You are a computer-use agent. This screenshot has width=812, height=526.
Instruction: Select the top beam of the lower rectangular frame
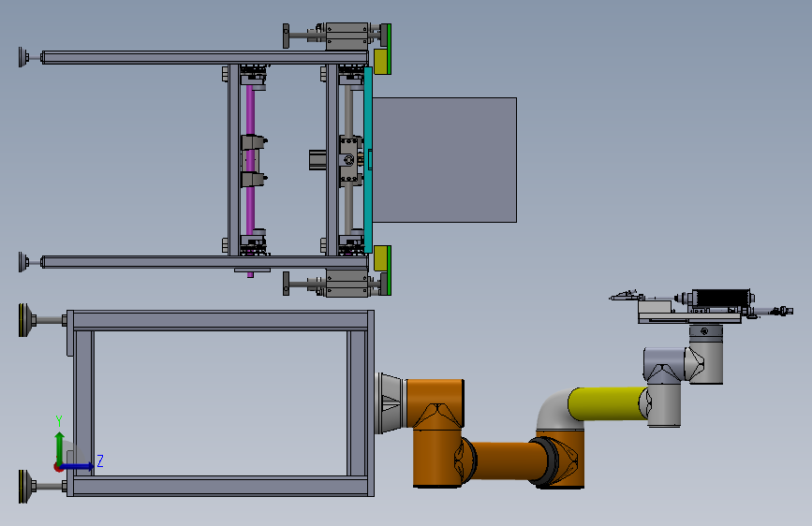click(223, 320)
